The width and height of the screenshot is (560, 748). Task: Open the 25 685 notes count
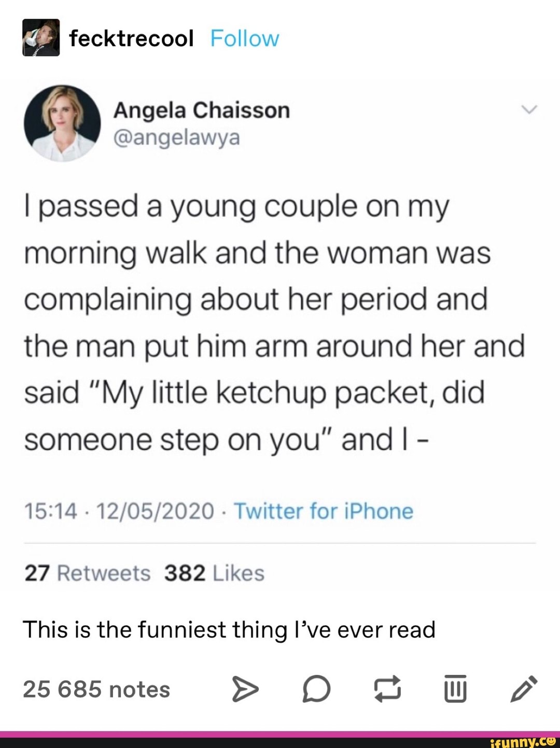pos(96,689)
